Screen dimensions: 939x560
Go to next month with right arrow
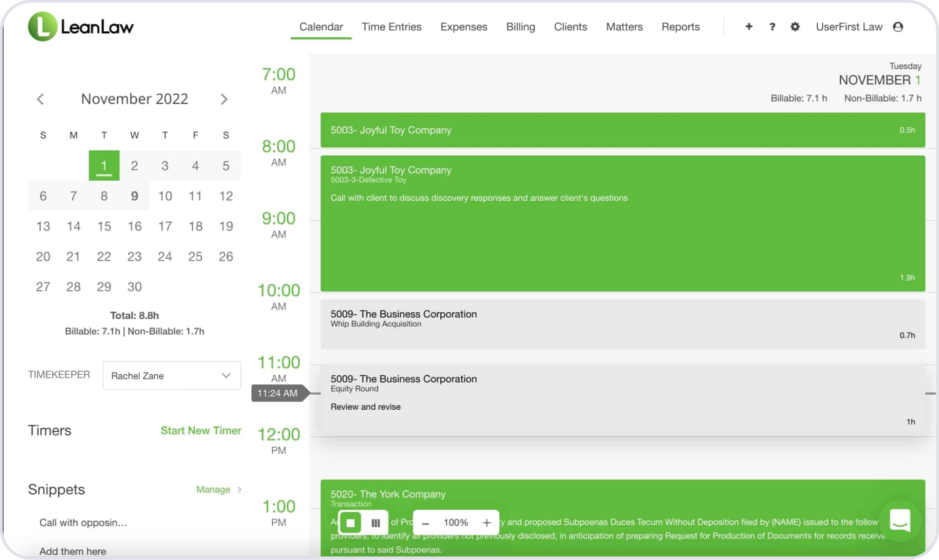click(225, 99)
